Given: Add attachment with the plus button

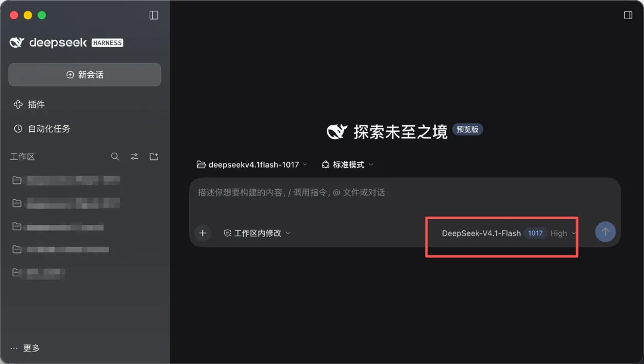Looking at the screenshot, I should tap(203, 233).
